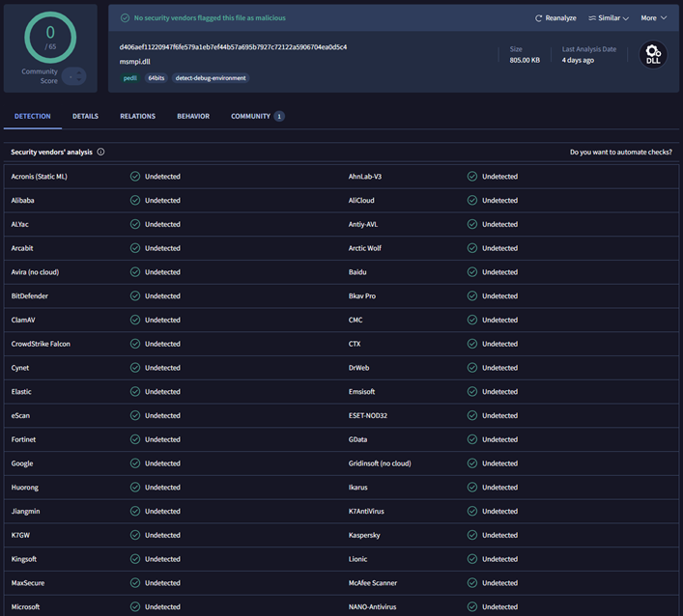
Task: Click the check icon in the Acronis (Static ML) row
Action: [135, 177]
